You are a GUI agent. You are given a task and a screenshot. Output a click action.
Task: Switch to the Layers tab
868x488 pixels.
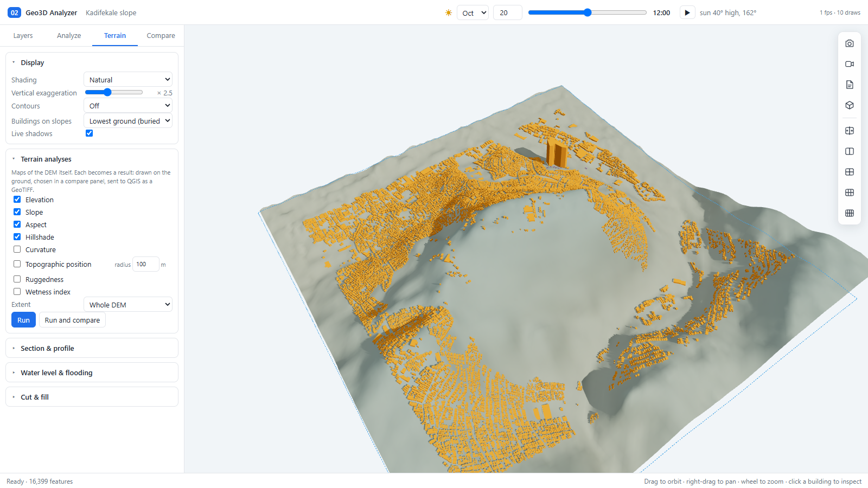[x=23, y=35]
